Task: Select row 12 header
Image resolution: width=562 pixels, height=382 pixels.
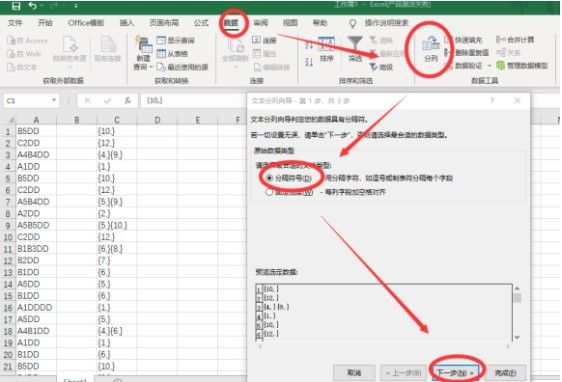Action: click(x=8, y=261)
